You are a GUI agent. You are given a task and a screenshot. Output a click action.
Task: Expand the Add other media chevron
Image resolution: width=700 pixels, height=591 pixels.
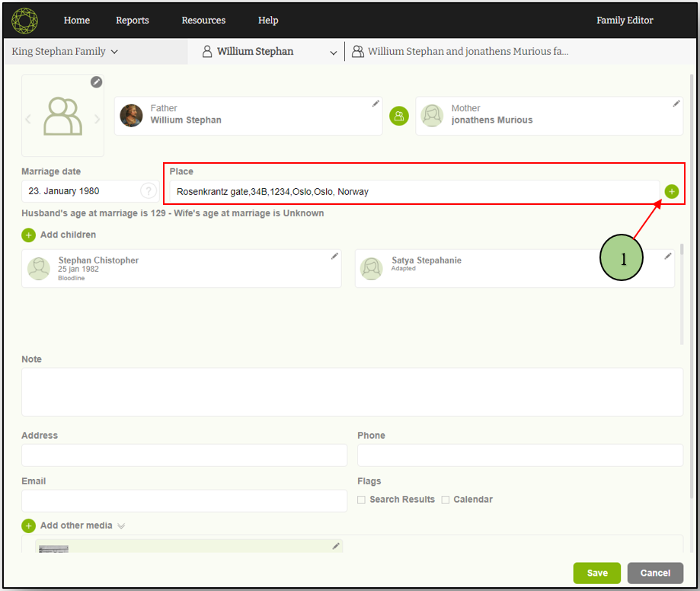point(121,526)
